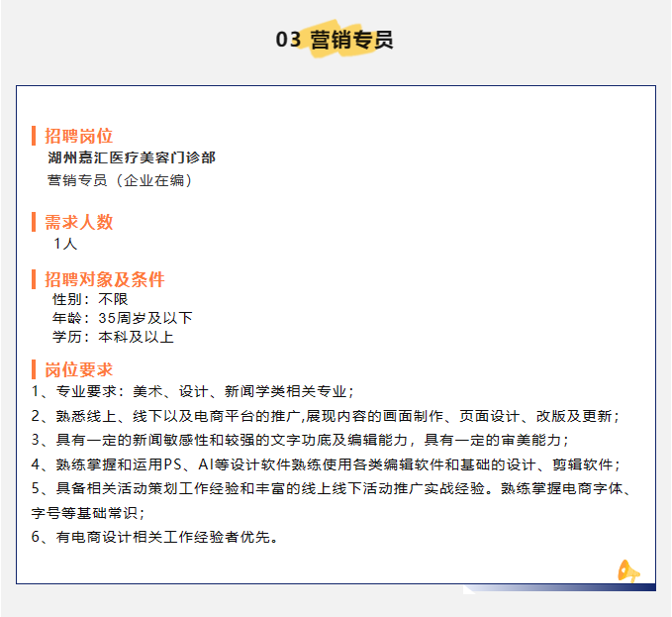Click the text '湖州嘉汇医疗美容门诊部'
This screenshot has width=672, height=617.
[132, 157]
